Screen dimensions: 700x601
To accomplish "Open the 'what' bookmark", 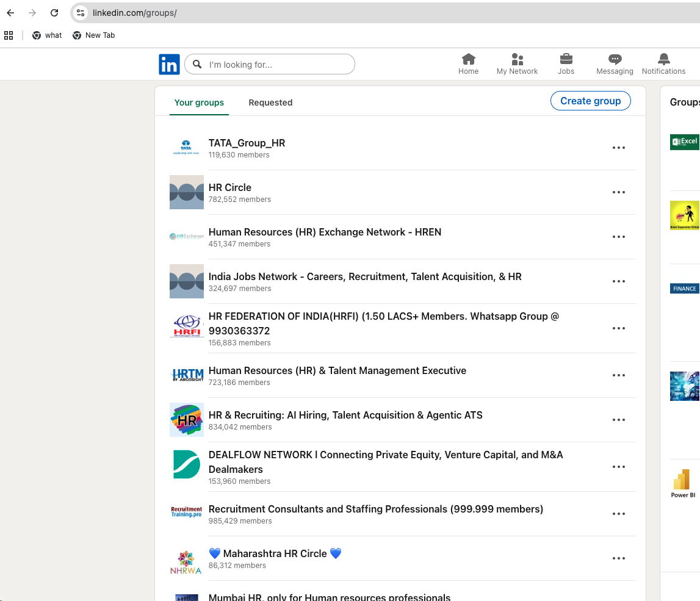I will (x=47, y=35).
